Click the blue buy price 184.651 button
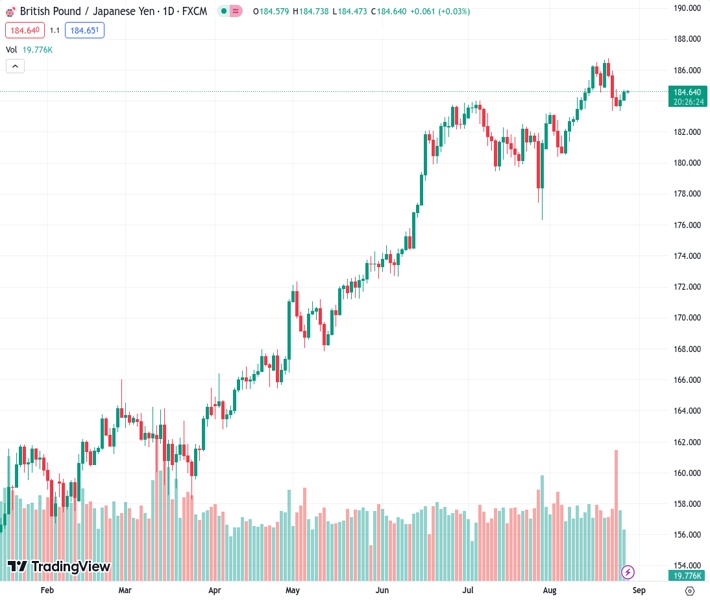Screen dimensions: 710x600 (84, 30)
